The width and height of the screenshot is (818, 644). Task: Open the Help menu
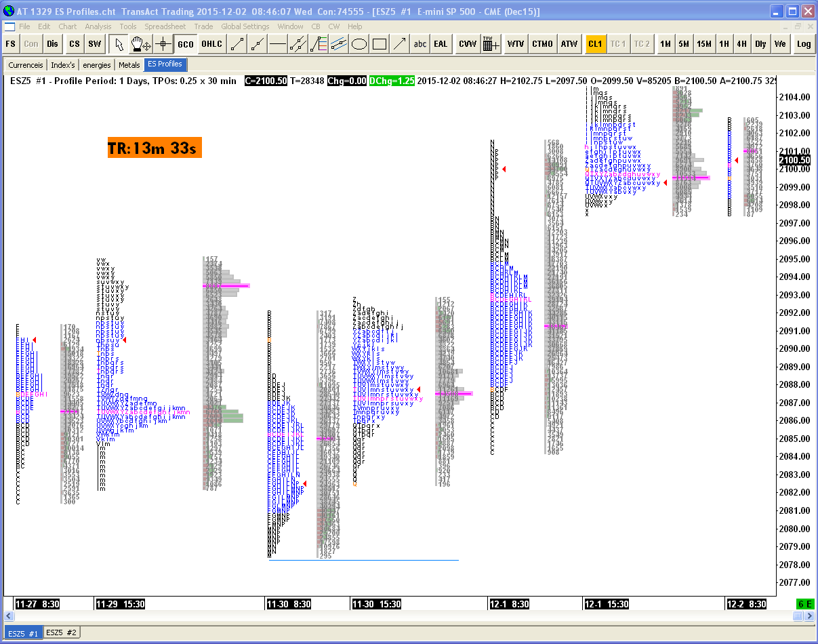[x=355, y=26]
